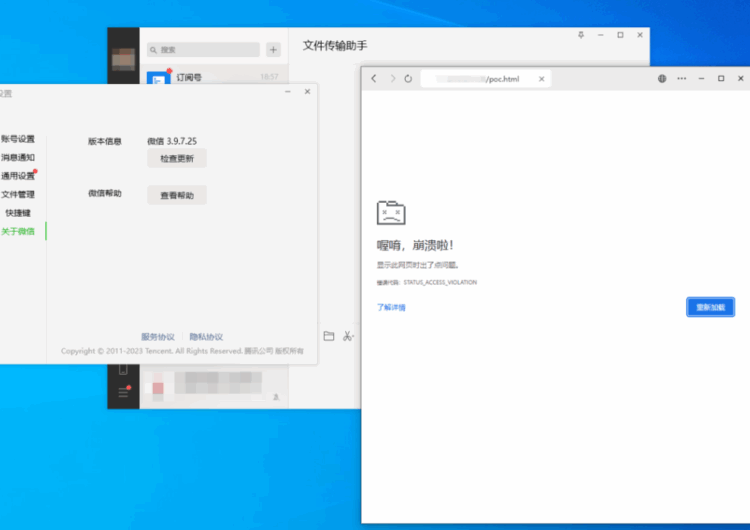Go forward in the WeChat browser window
750x530 pixels.
point(392,78)
